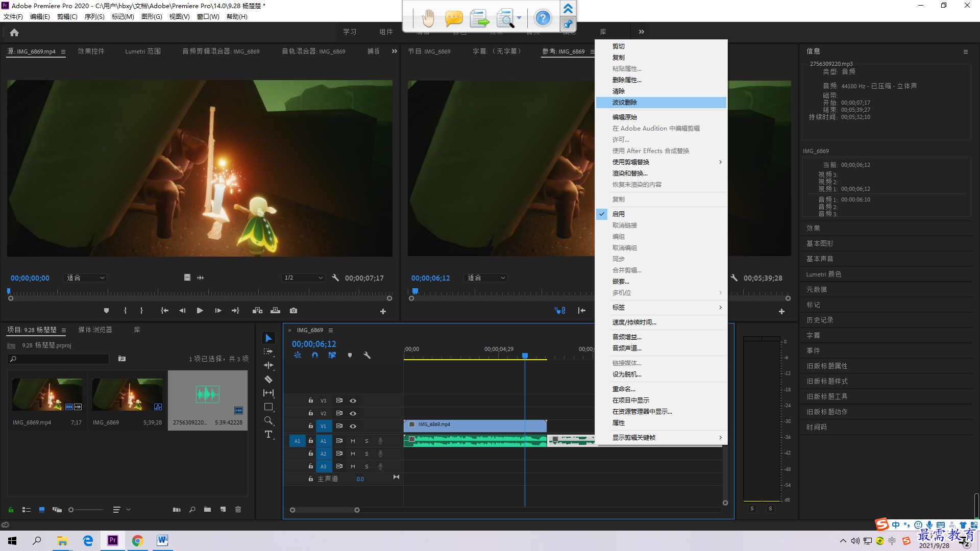This screenshot has height=551, width=980.
Task: Open 历史记录 panel
Action: 820,320
